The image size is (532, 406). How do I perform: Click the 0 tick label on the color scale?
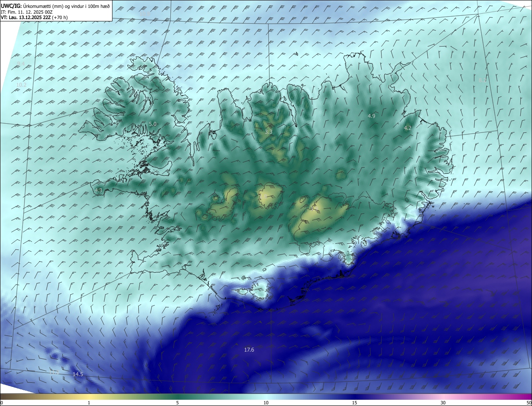tap(2, 403)
